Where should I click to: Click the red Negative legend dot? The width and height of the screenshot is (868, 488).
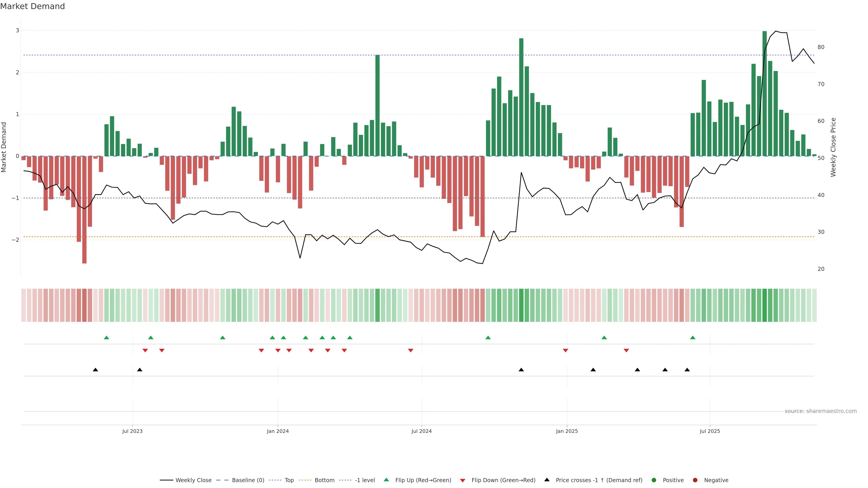pos(695,480)
